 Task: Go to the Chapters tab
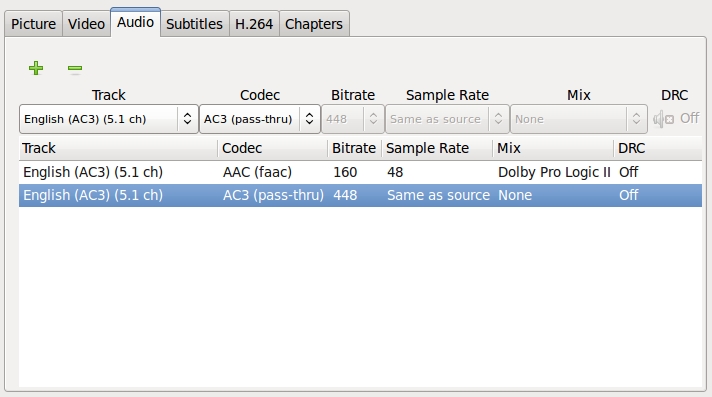coord(314,24)
